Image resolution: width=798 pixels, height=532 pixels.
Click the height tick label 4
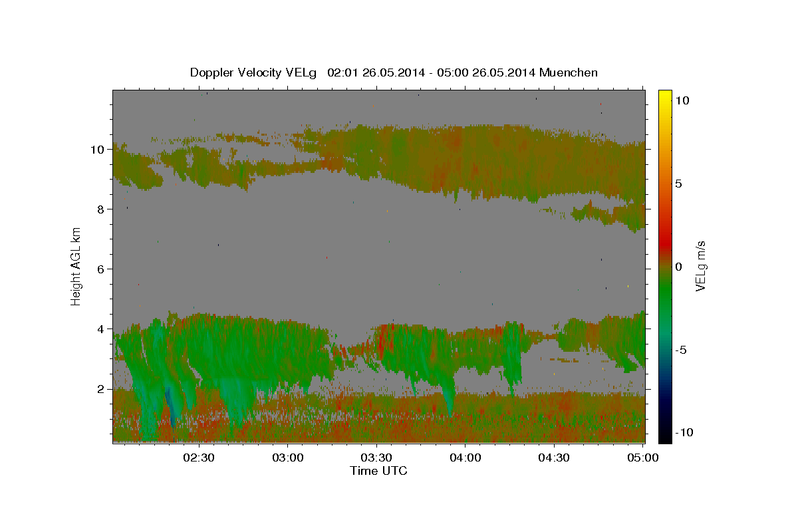click(x=102, y=329)
